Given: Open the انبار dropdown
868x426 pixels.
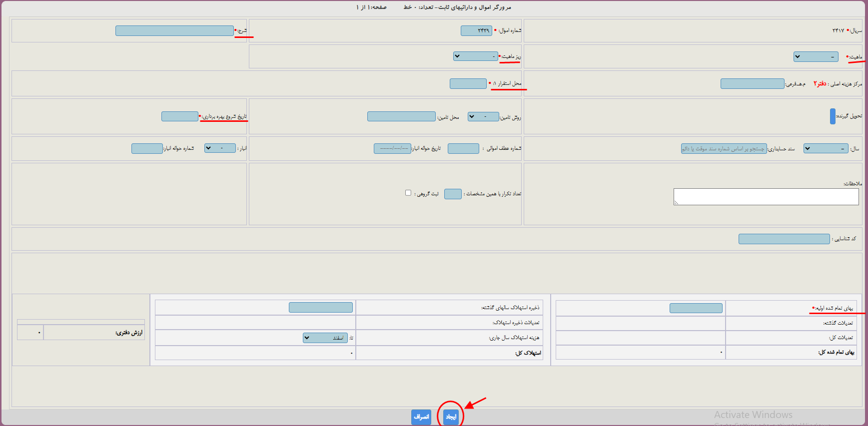Looking at the screenshot, I should tap(220, 148).
